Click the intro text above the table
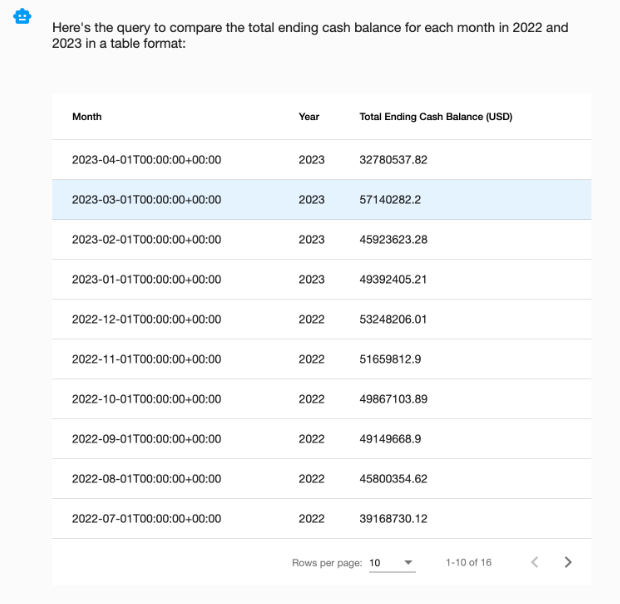The image size is (620, 604). 310,35
